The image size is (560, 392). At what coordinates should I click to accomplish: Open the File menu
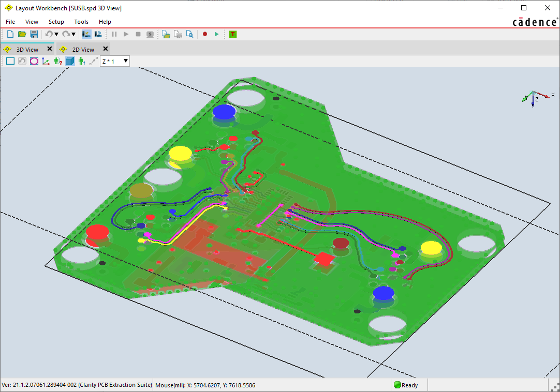10,22
